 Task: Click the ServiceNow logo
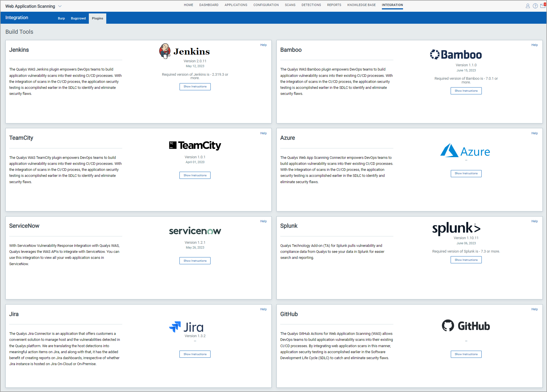point(195,231)
